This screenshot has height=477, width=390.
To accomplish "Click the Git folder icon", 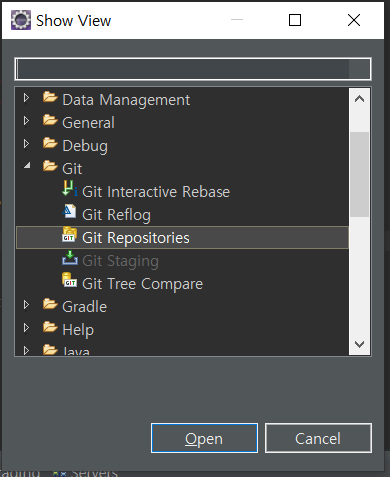I will (50, 166).
